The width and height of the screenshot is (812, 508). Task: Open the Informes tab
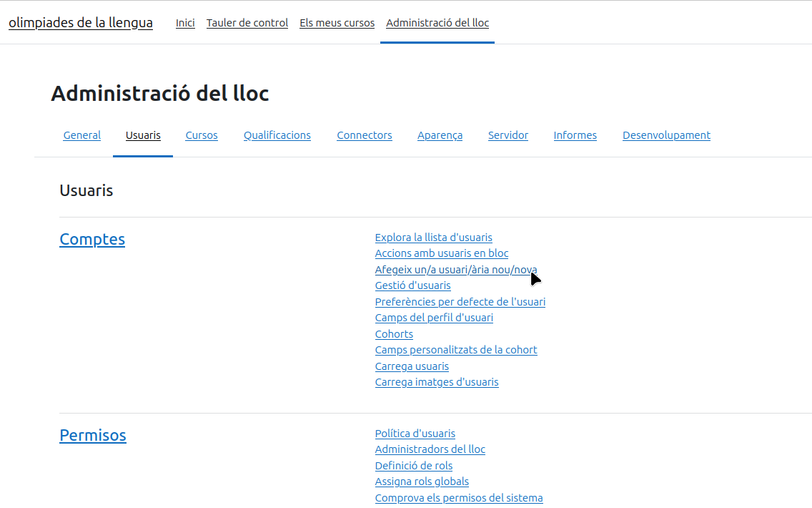tap(575, 135)
